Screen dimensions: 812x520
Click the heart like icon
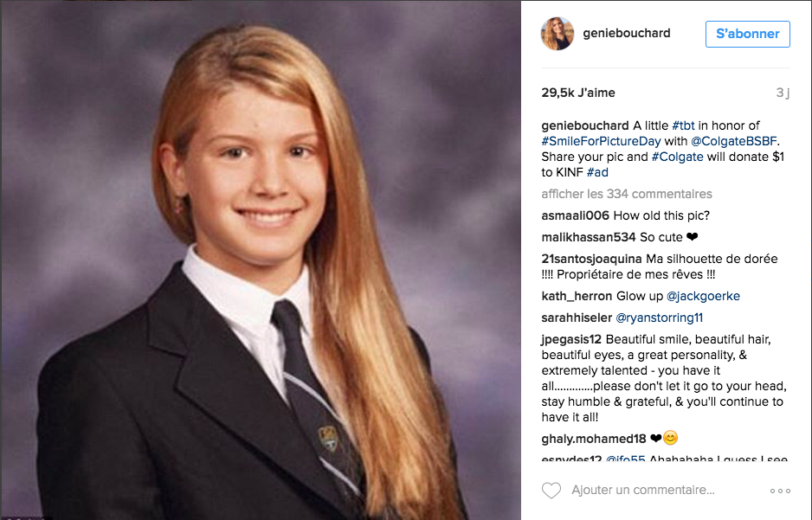551,490
